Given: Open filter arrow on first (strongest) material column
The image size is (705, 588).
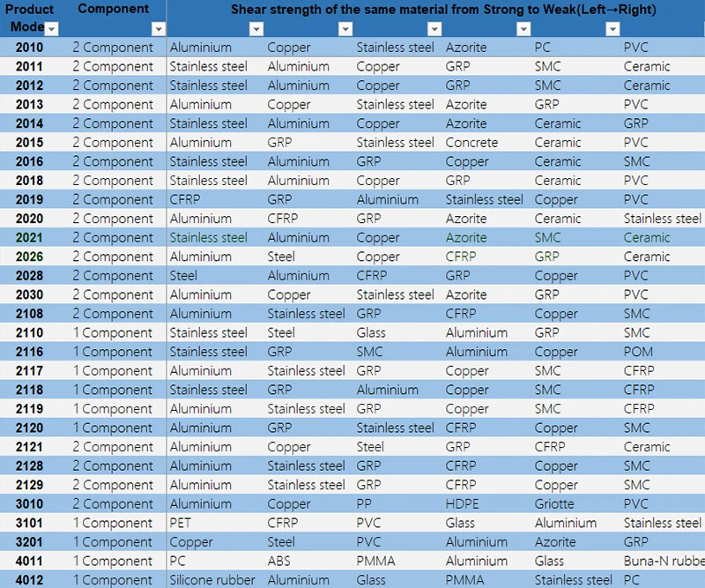Looking at the screenshot, I should coord(256,29).
